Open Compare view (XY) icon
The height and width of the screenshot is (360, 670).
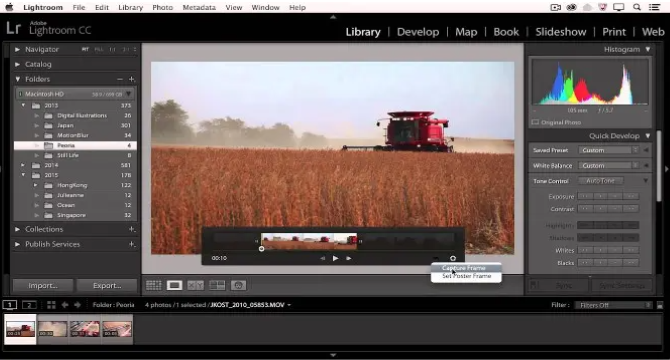coord(196,285)
